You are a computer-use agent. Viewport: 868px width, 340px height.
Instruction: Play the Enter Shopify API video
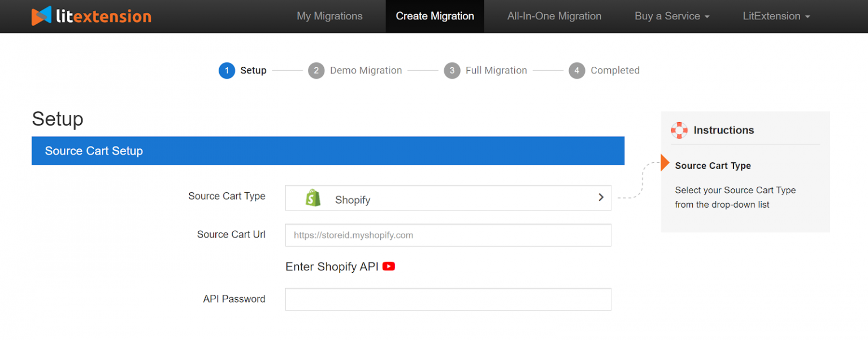pos(388,266)
